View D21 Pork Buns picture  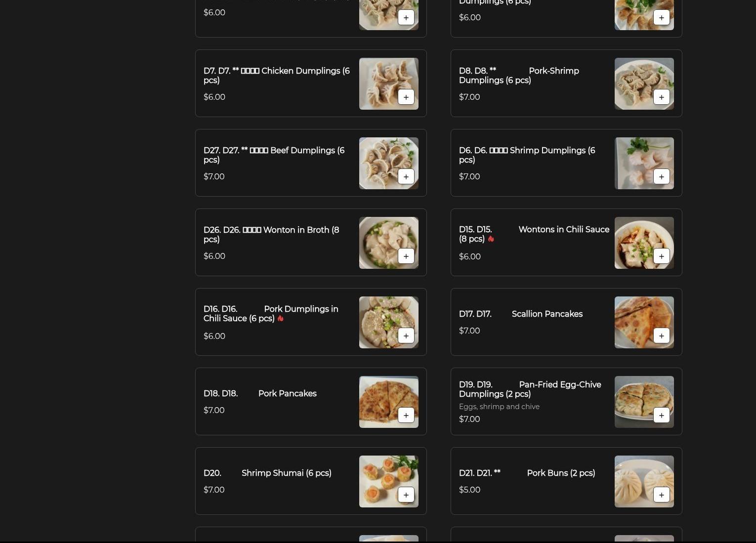point(644,481)
